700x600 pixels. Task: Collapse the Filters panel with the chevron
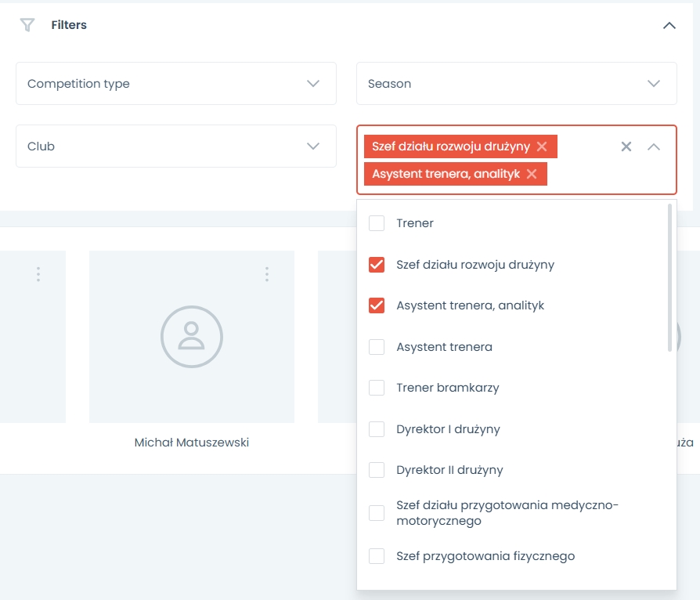[x=669, y=25]
